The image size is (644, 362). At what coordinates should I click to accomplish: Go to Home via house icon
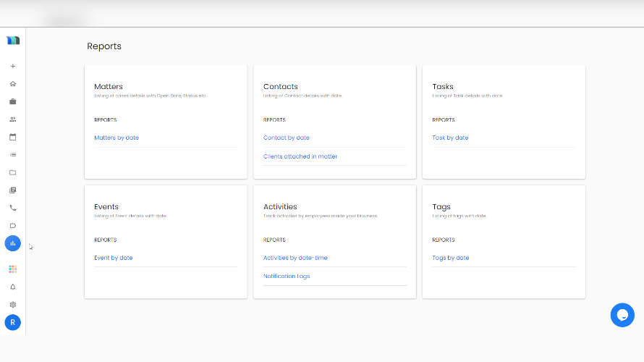pos(12,84)
